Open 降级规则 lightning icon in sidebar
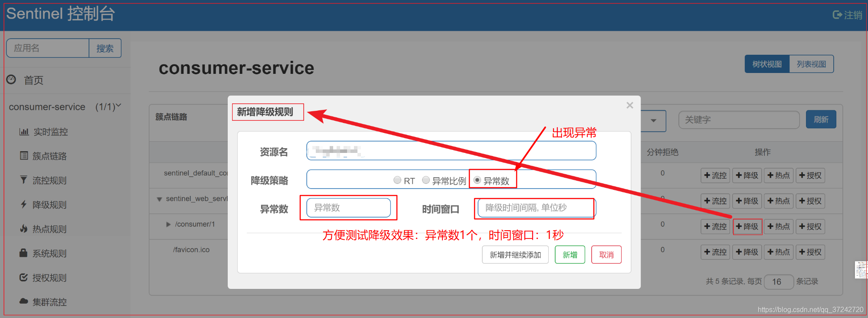The width and height of the screenshot is (868, 318). (x=24, y=204)
